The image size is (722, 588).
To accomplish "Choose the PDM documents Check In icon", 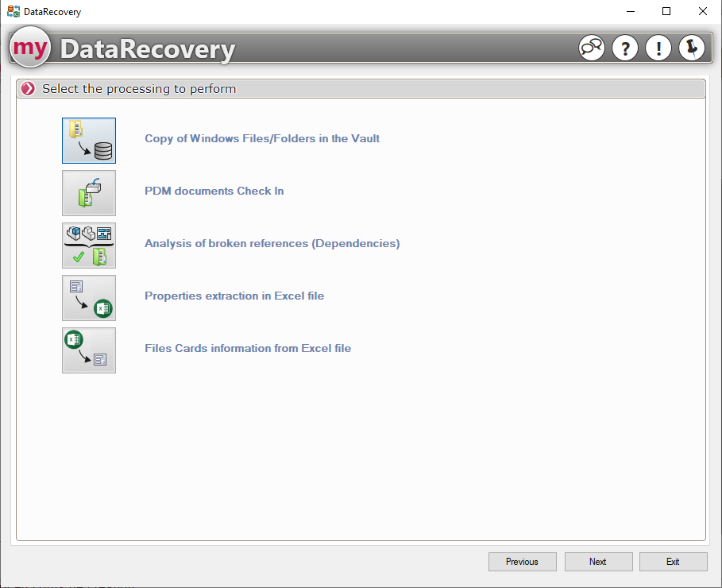I will click(89, 193).
